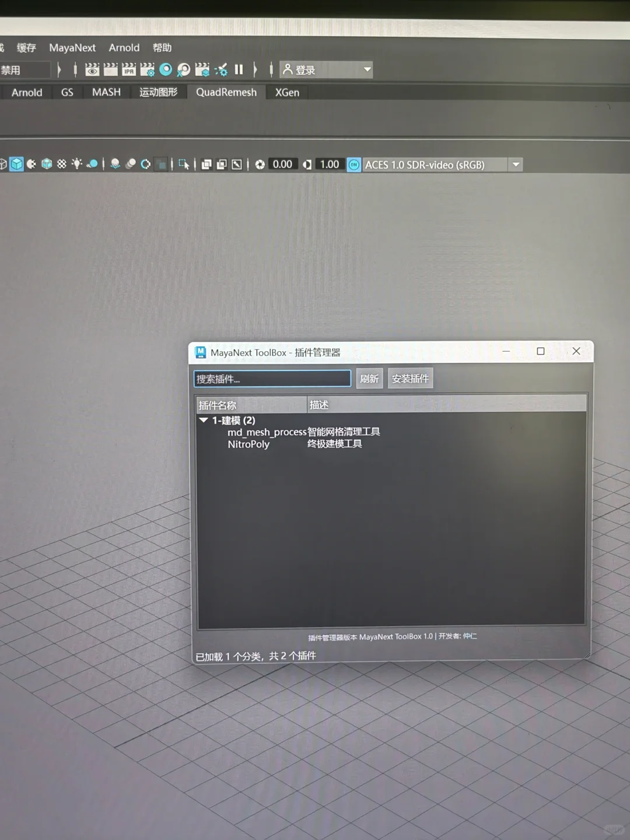Open the Arnold menu in the menu bar

124,48
